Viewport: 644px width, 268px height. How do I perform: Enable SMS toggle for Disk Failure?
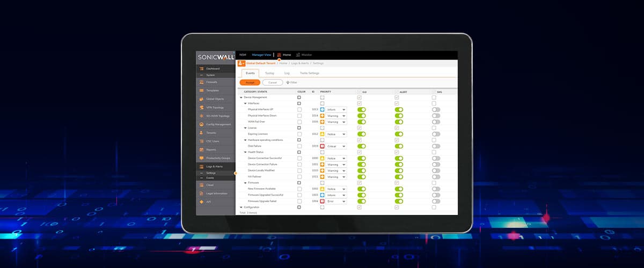point(436,146)
